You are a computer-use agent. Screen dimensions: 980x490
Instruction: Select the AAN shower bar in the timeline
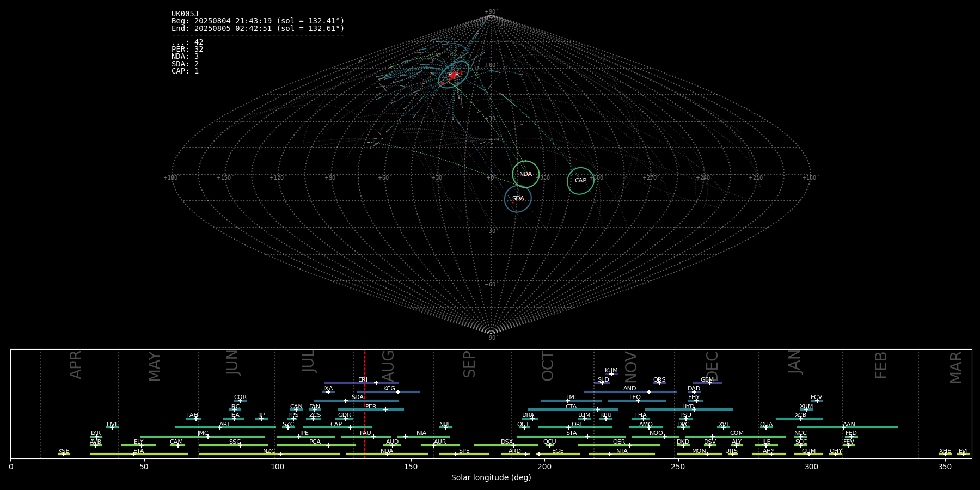[x=848, y=427]
